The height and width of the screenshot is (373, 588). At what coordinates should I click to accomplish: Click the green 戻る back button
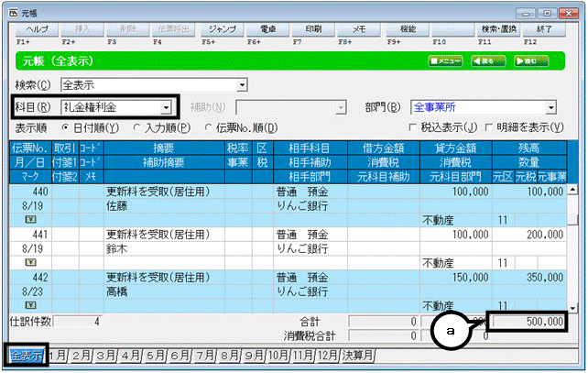[x=488, y=60]
